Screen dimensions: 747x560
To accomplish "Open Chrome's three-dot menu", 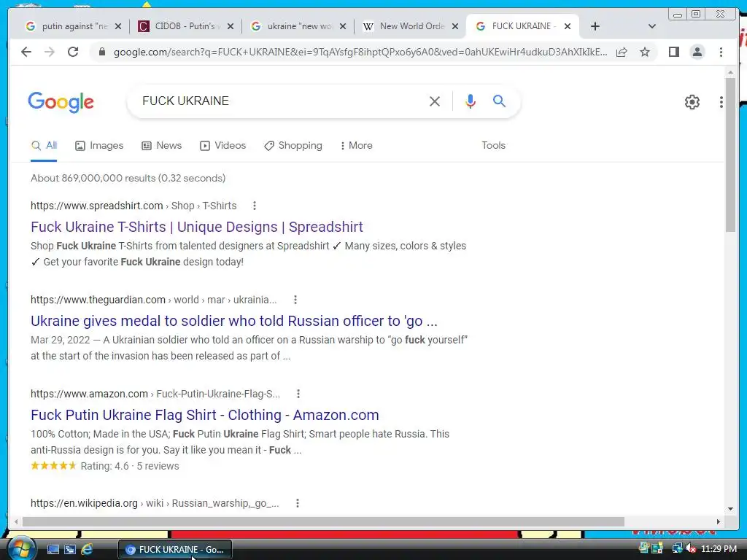I will point(721,52).
